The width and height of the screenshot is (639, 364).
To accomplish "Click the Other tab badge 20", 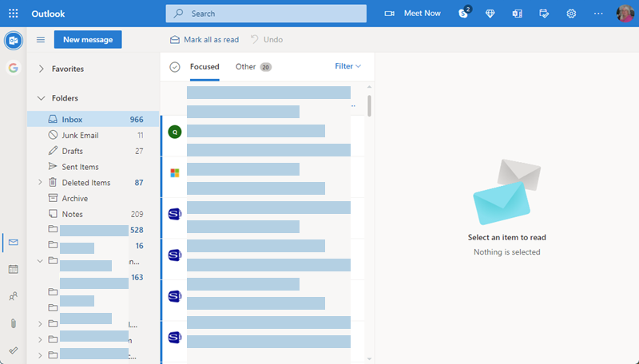I will [266, 67].
